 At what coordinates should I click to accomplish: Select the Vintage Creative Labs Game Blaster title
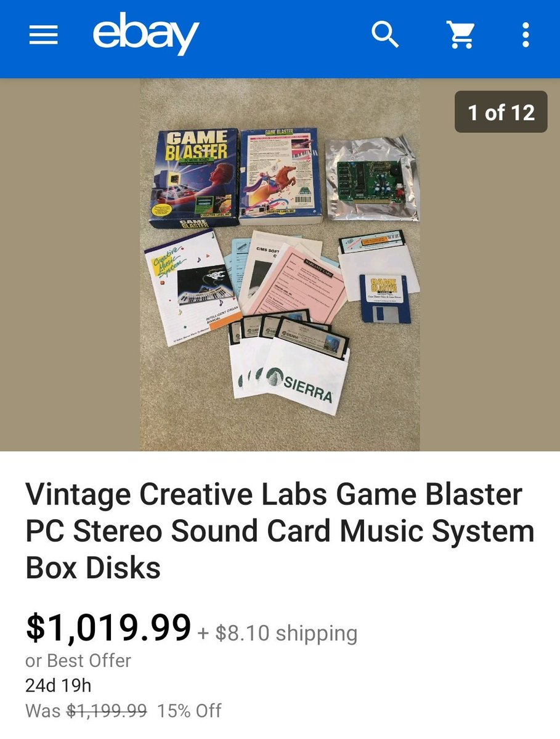[x=280, y=531]
